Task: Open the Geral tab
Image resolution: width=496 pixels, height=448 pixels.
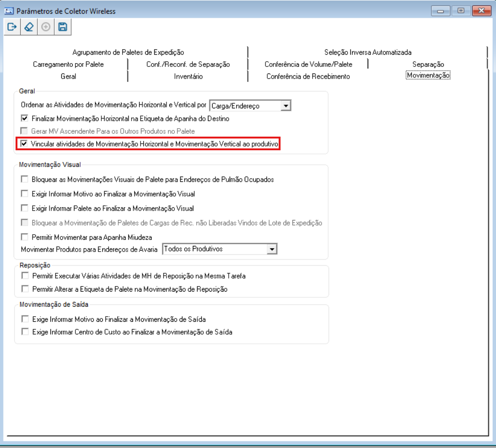Action: point(68,76)
